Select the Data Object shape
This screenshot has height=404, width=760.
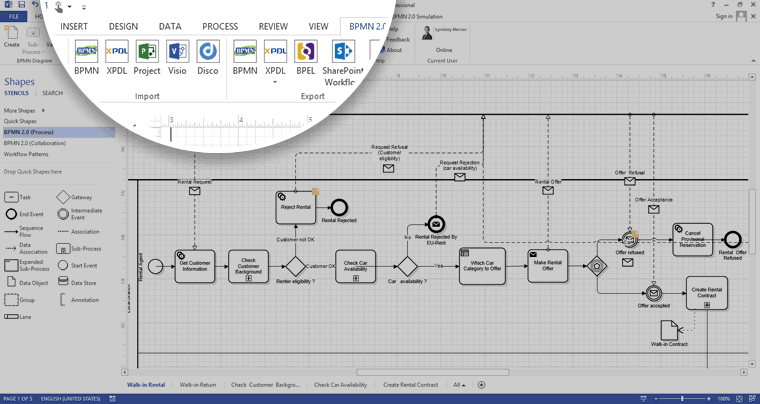11,282
